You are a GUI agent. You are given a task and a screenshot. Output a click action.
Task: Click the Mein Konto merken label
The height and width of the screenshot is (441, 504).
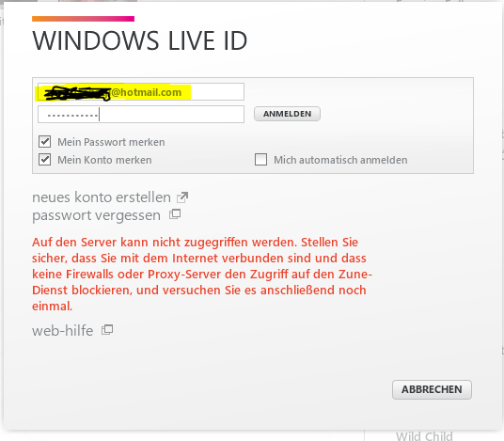tap(104, 160)
